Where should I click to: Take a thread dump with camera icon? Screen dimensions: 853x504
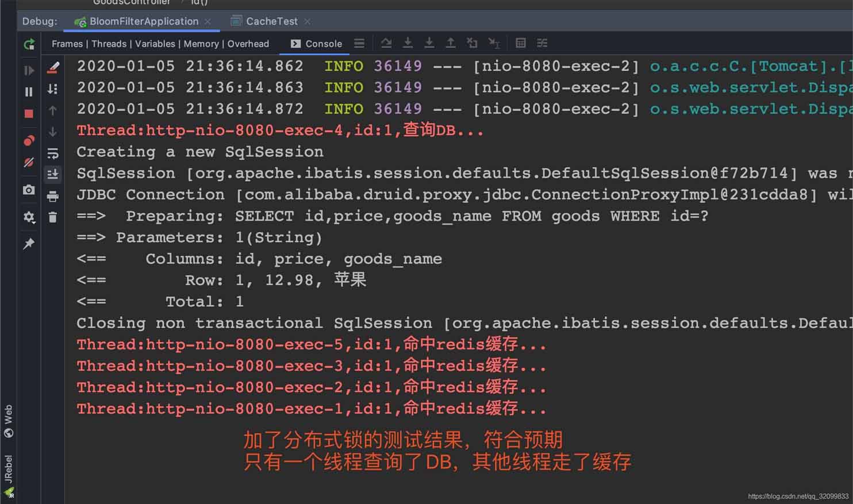tap(29, 190)
